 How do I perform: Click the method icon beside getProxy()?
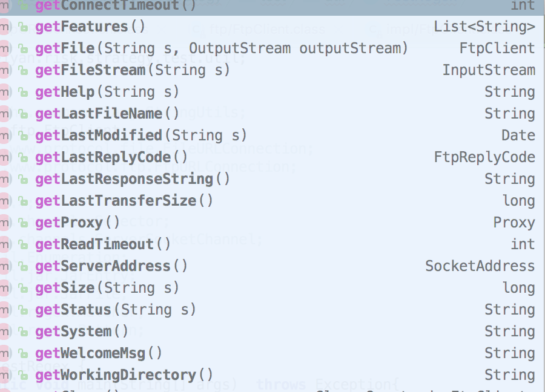pos(5,222)
